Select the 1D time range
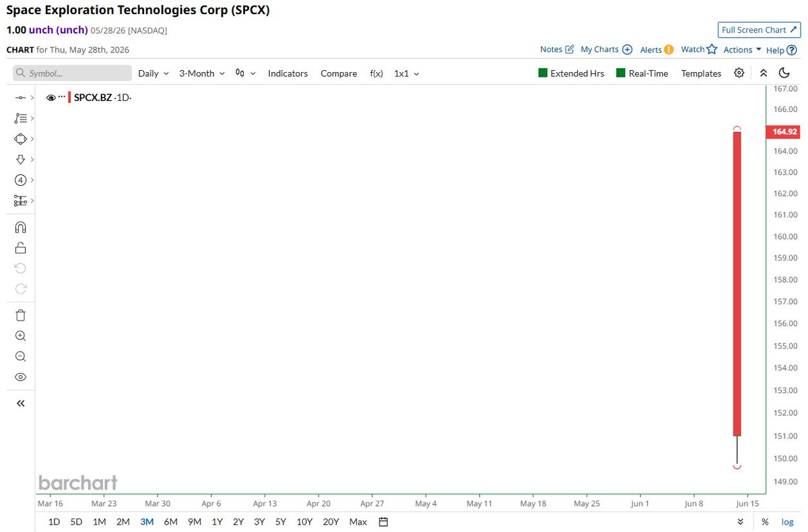 (x=54, y=522)
